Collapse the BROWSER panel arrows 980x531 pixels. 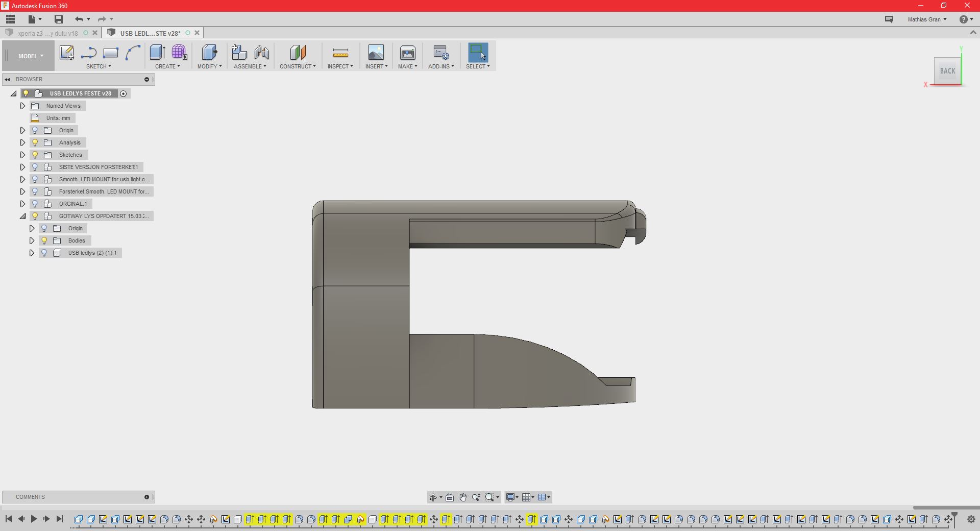click(x=8, y=79)
